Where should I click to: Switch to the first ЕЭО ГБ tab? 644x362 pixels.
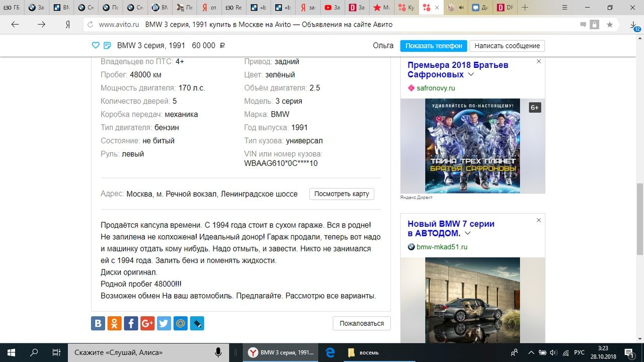pos(12,8)
